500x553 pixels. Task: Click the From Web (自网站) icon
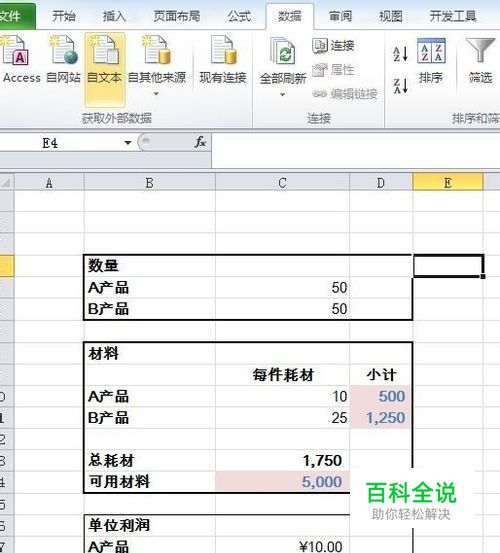63,50
